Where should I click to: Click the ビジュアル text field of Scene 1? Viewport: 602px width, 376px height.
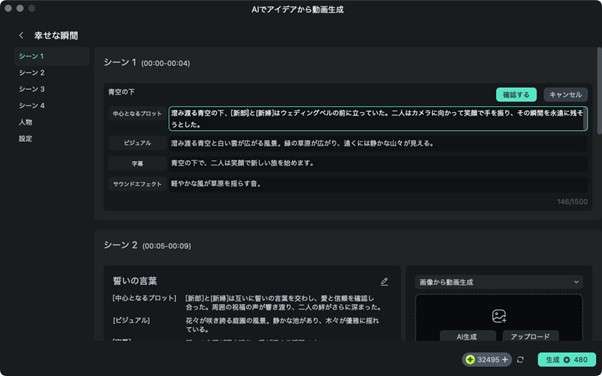pyautogui.click(x=378, y=143)
